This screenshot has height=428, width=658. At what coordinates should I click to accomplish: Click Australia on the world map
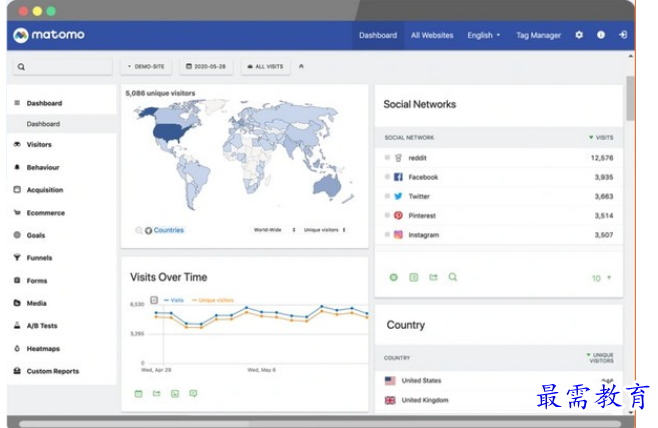pyautogui.click(x=328, y=185)
